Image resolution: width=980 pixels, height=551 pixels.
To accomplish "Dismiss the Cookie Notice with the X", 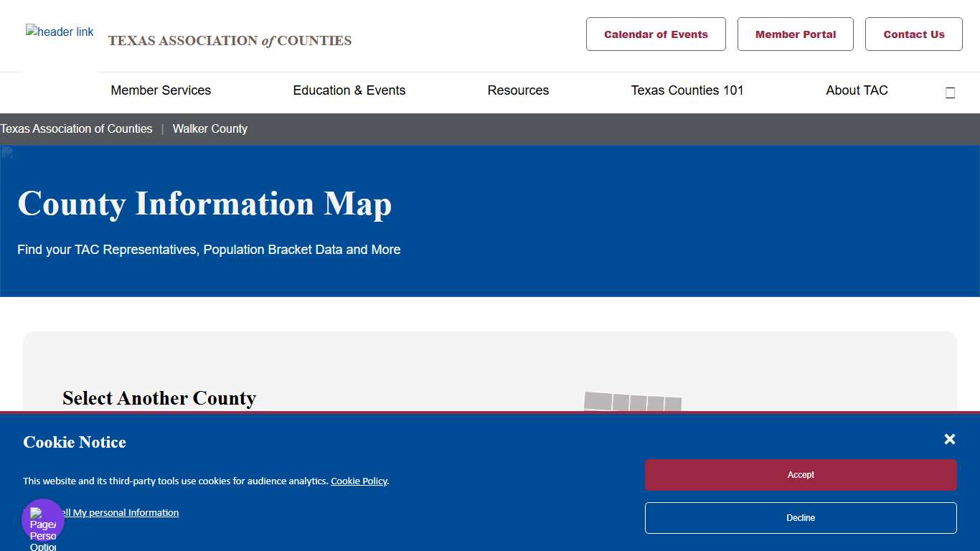I will tap(949, 439).
